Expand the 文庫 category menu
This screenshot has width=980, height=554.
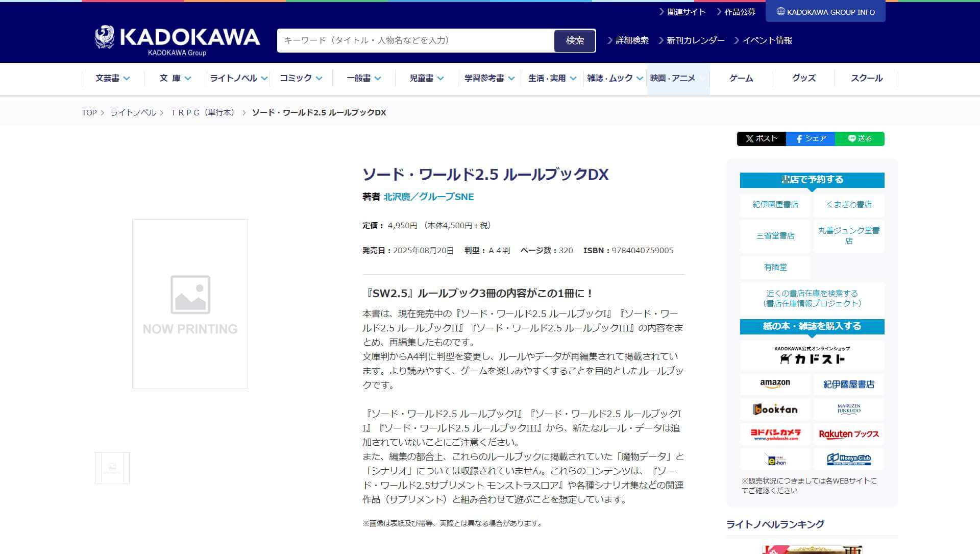(175, 78)
